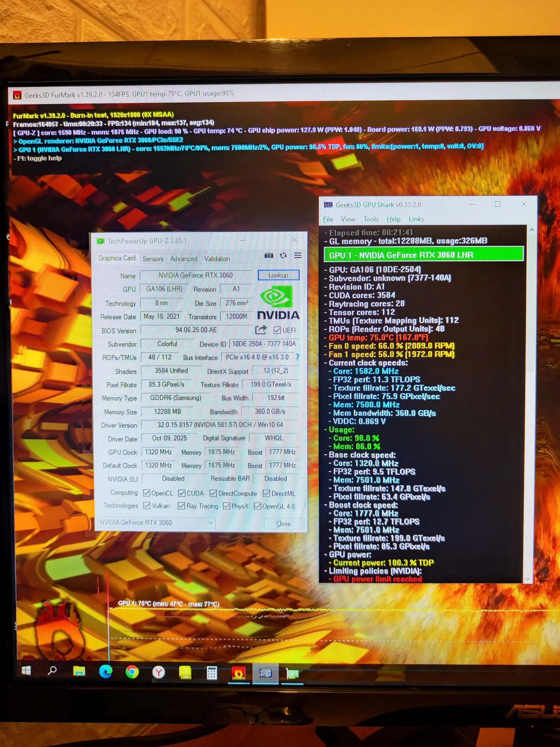Click FurMark temperature graph label GPU 1: 75°C
The image size is (560, 747).
(x=168, y=604)
